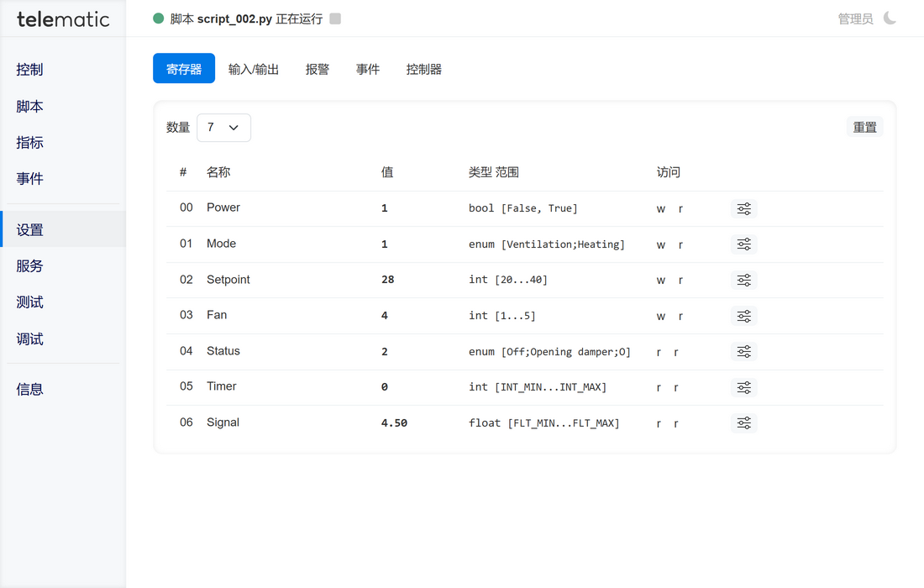Select the 事件 tab in settings
The image size is (924, 588).
tap(368, 69)
